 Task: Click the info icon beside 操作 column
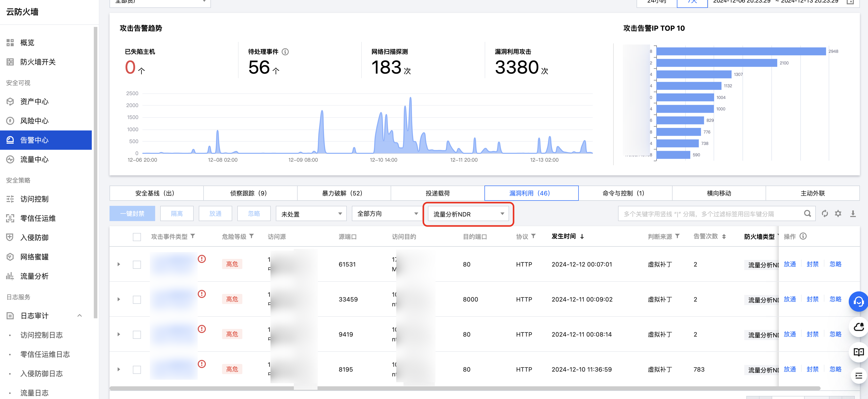click(x=803, y=236)
